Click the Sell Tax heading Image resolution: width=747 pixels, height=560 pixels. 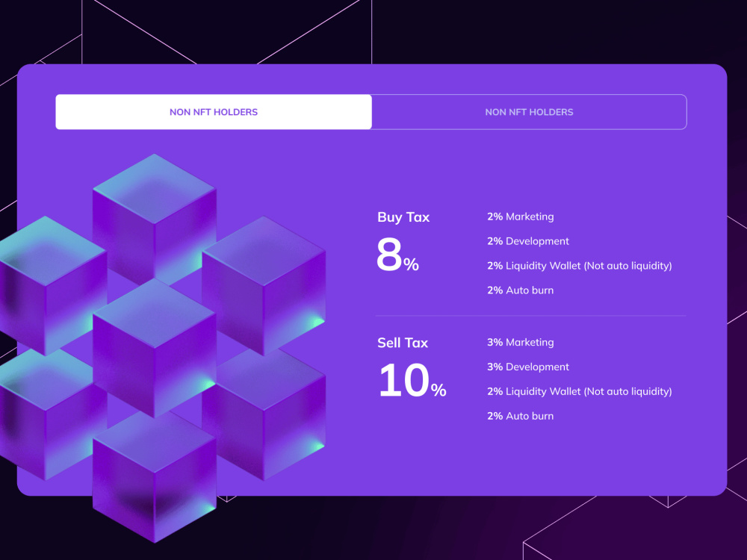pyautogui.click(x=403, y=343)
